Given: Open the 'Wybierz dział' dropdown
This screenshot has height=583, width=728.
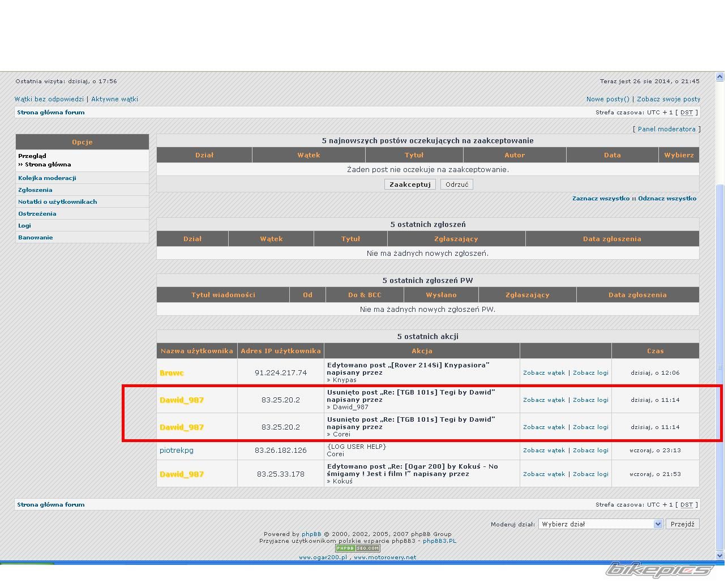Looking at the screenshot, I should [600, 524].
